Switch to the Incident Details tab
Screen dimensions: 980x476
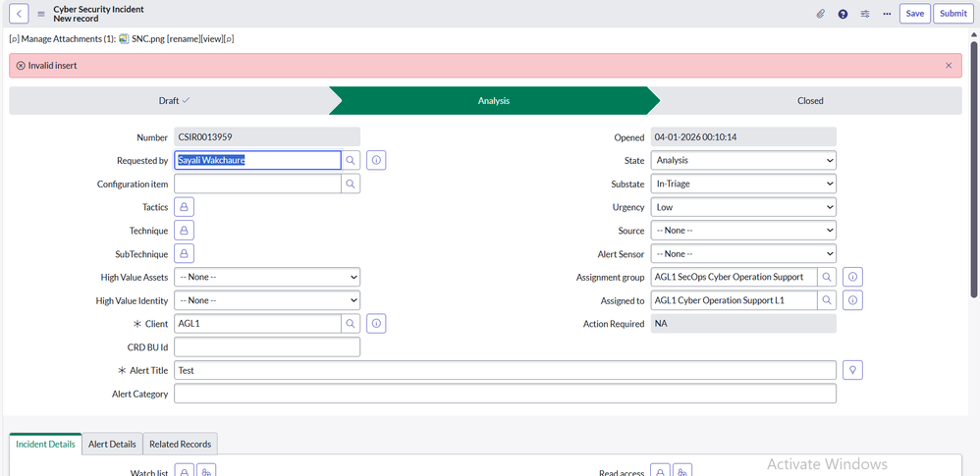tap(45, 445)
